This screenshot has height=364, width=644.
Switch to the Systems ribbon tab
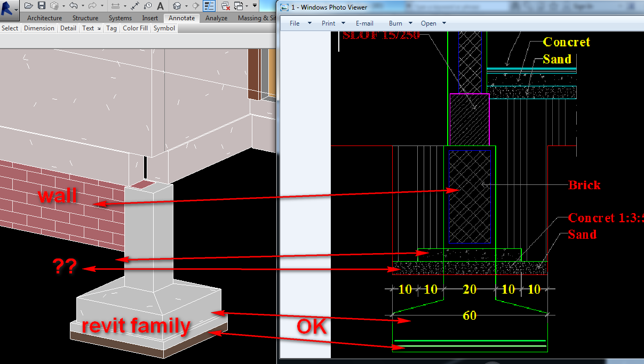point(120,18)
